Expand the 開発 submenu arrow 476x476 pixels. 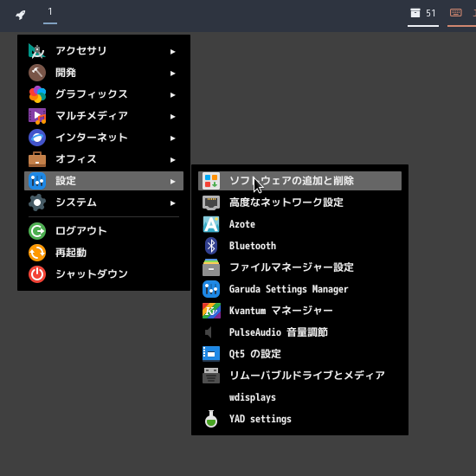click(x=173, y=74)
